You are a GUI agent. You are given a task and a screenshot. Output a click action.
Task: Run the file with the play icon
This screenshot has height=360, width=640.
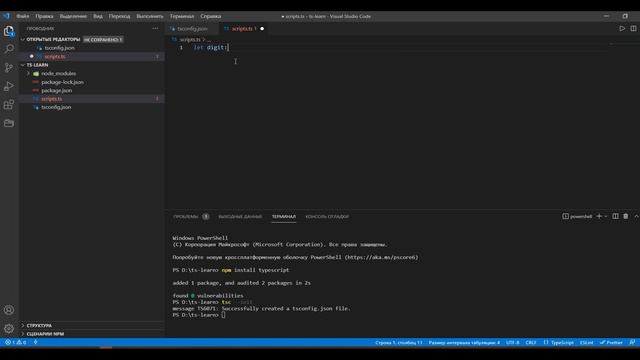(622, 29)
